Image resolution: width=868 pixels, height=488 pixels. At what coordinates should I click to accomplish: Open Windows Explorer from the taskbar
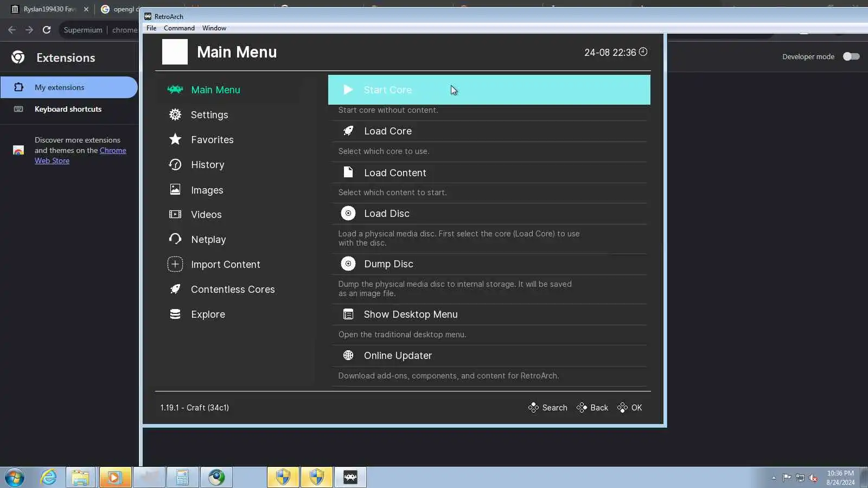point(80,477)
